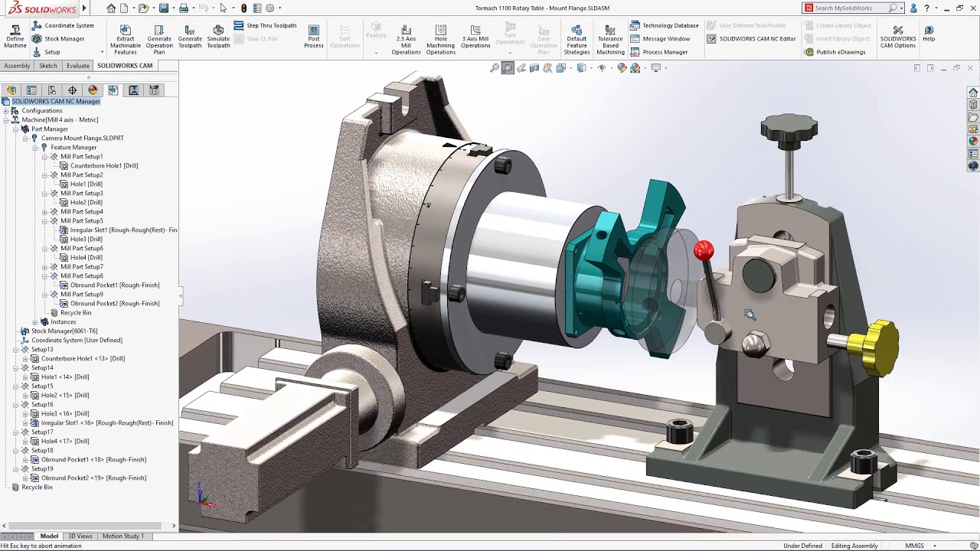
Task: Open View Settings monitor dropdown
Action: 656,68
